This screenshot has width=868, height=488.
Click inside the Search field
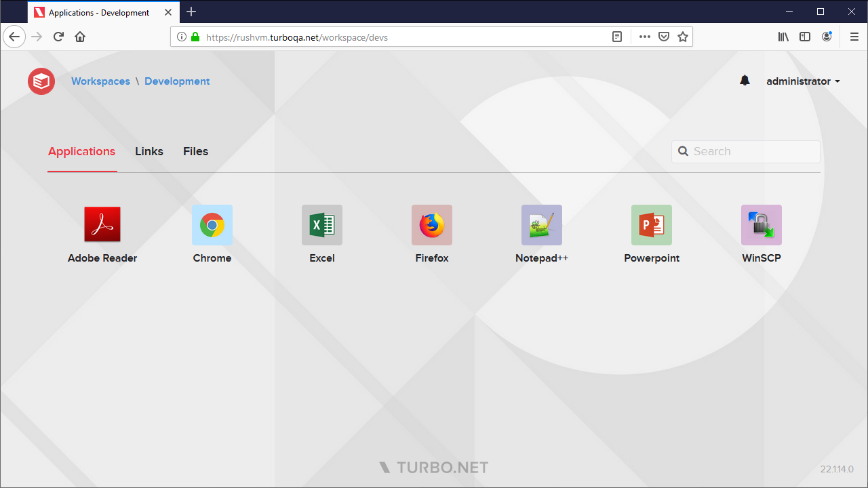[746, 151]
